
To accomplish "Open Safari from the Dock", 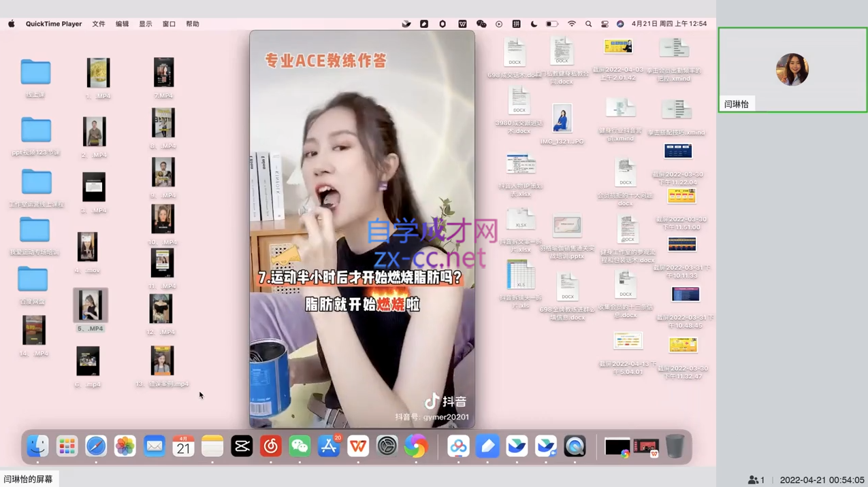I will (x=96, y=446).
